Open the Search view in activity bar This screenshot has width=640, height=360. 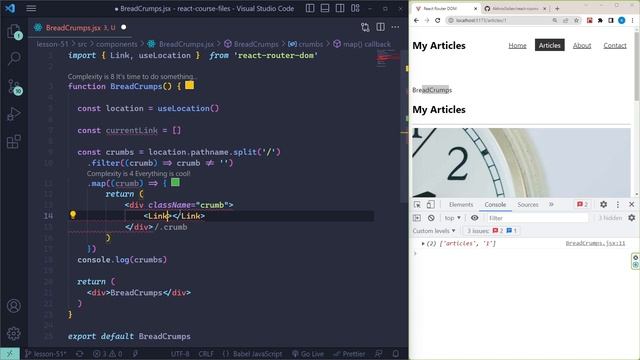14,58
